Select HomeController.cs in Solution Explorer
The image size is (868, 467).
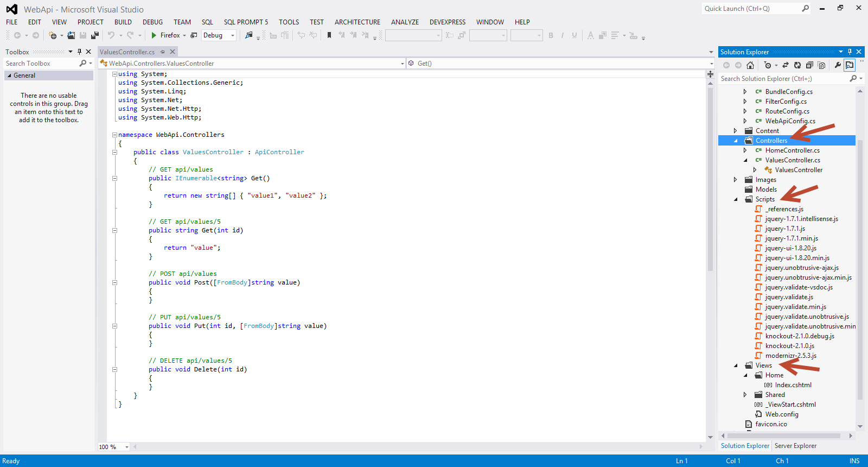click(793, 150)
